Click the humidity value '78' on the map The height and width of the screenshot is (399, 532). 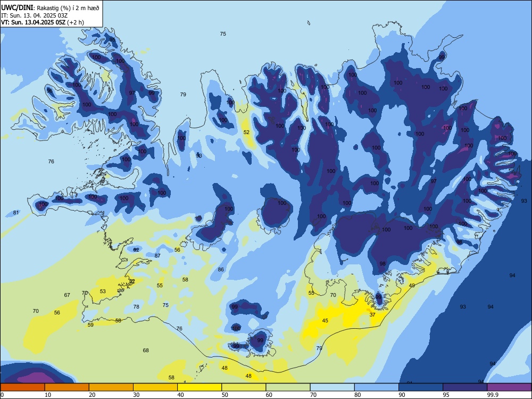(x=136, y=306)
